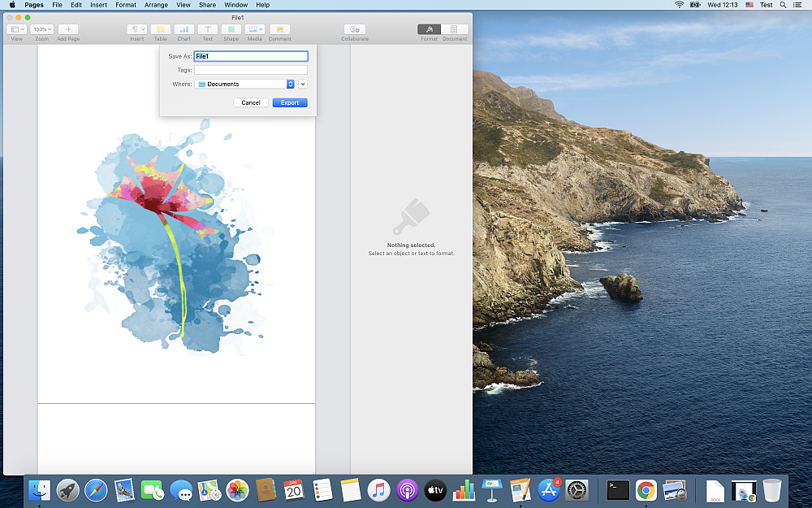
Task: Open the View options dropdown
Action: [16, 29]
